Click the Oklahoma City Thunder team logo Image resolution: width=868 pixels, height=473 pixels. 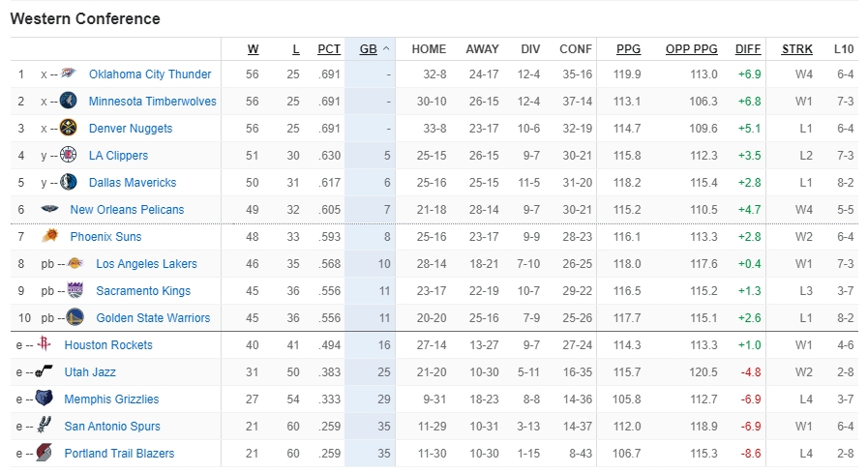point(68,73)
